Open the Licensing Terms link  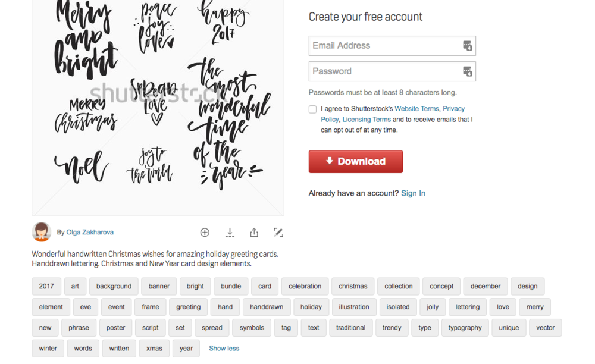367,120
